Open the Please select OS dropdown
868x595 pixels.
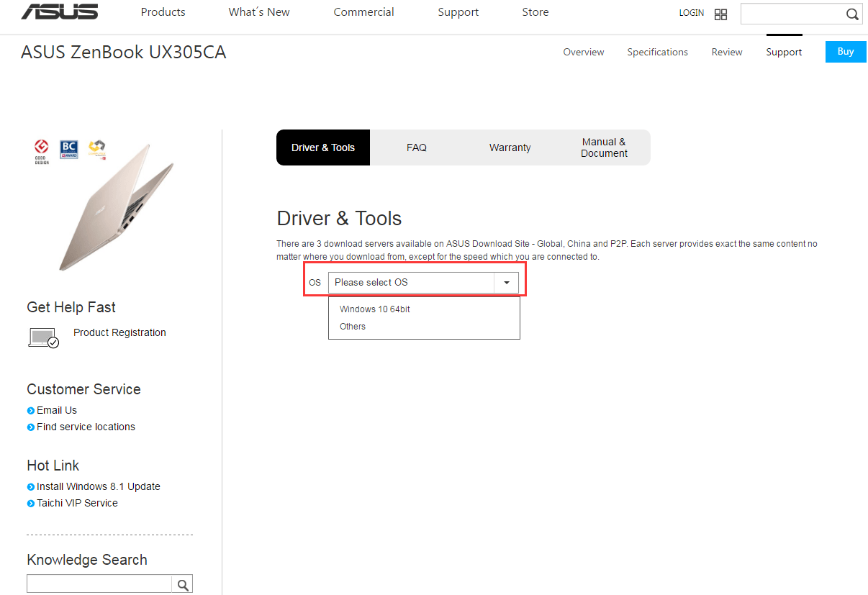[423, 283]
